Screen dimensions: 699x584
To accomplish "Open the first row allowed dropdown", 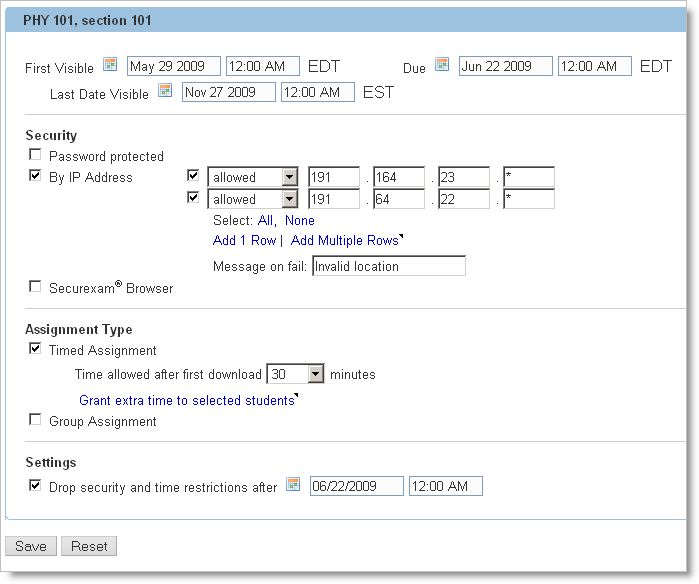I will [289, 178].
